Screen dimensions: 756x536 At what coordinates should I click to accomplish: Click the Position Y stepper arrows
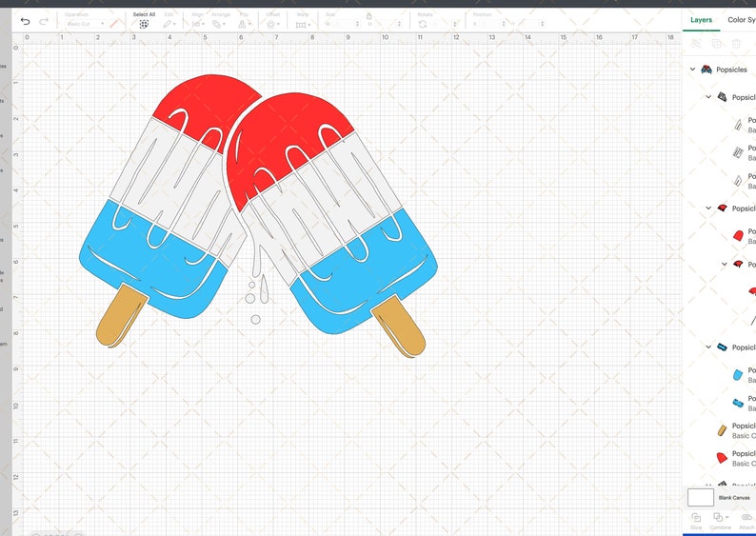pos(543,24)
